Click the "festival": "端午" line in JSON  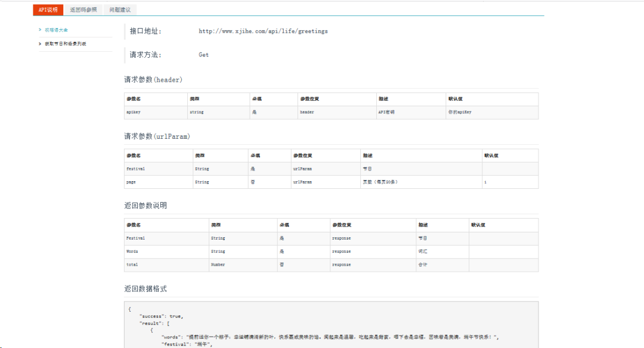pos(187,344)
